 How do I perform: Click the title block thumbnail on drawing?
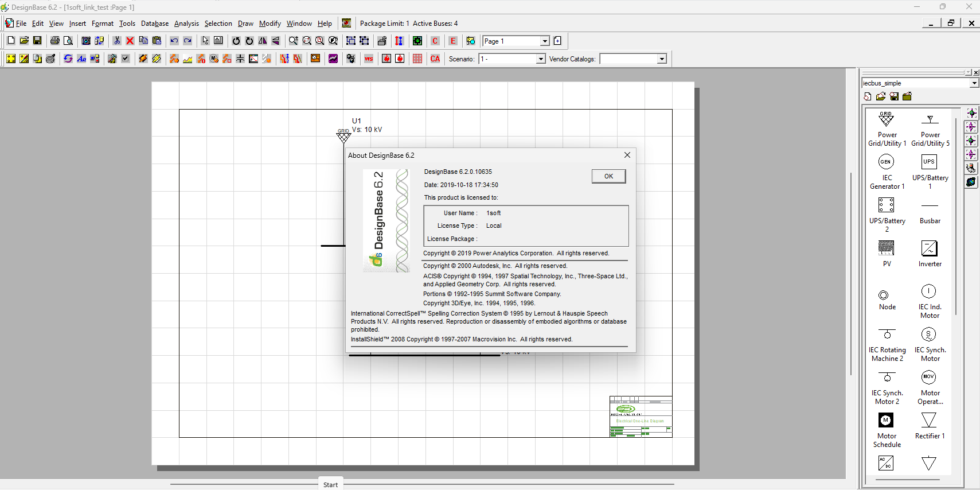click(641, 417)
